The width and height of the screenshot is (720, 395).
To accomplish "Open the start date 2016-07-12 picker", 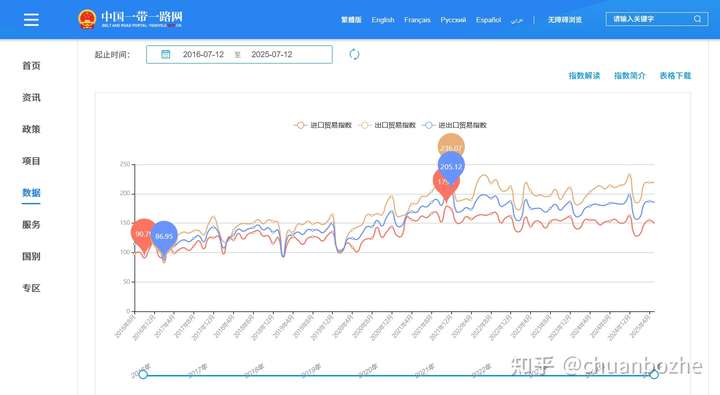I will [x=203, y=54].
